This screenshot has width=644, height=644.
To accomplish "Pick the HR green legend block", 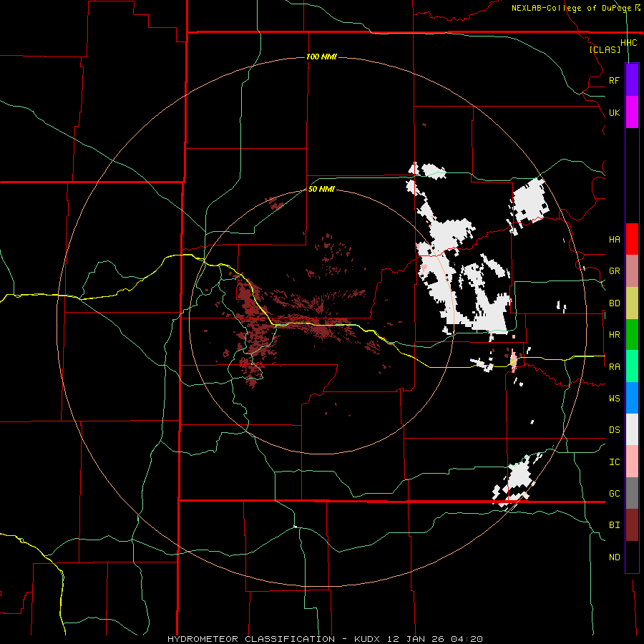I will coord(632,335).
